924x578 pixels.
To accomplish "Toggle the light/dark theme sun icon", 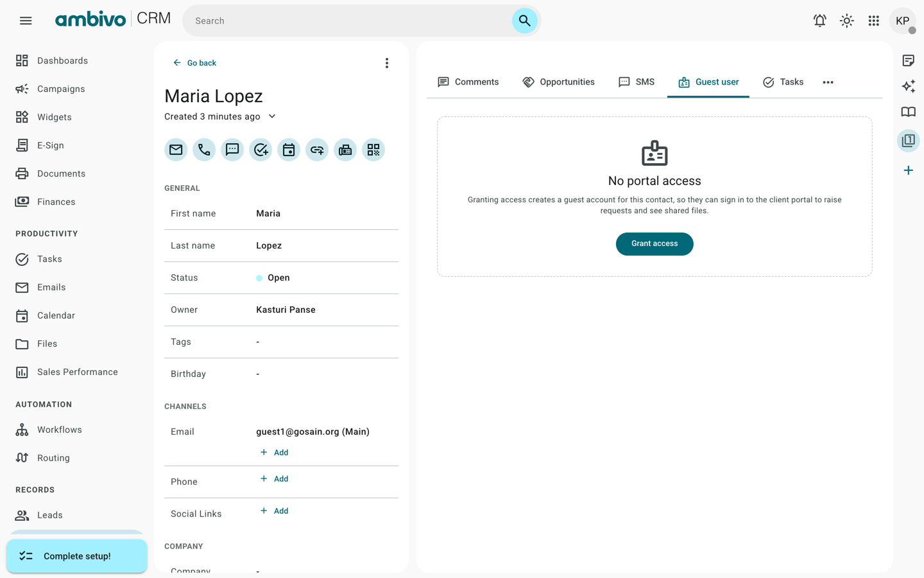I will [847, 21].
